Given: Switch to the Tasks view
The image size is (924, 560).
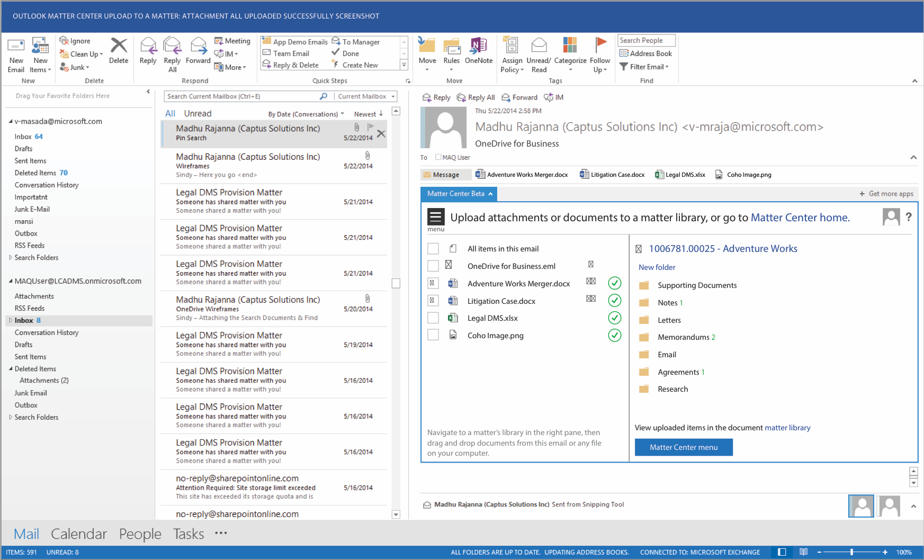Looking at the screenshot, I should 189,534.
